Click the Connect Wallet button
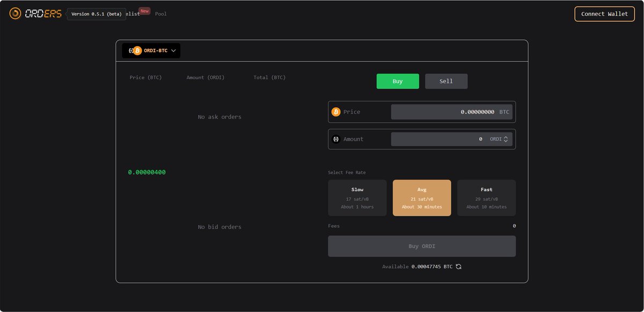 point(604,14)
